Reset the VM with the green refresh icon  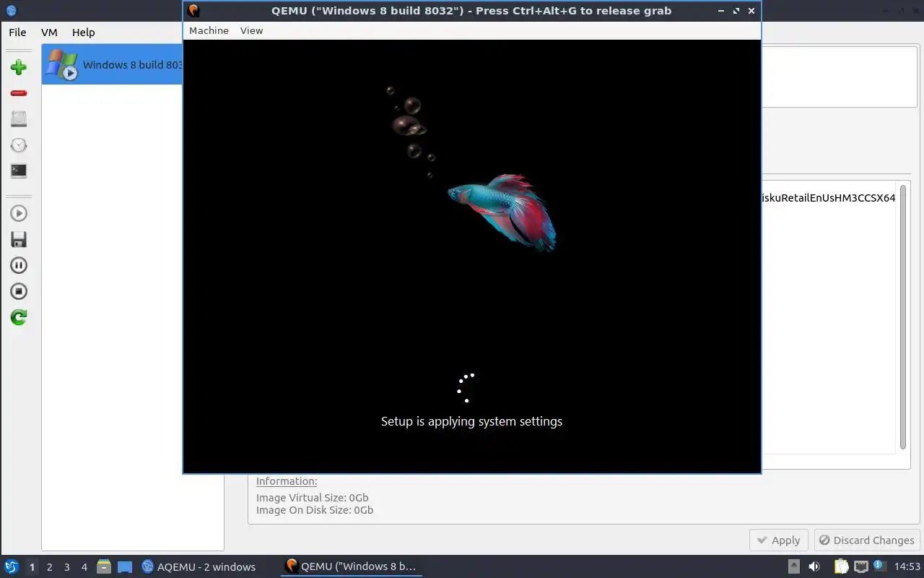click(x=19, y=317)
